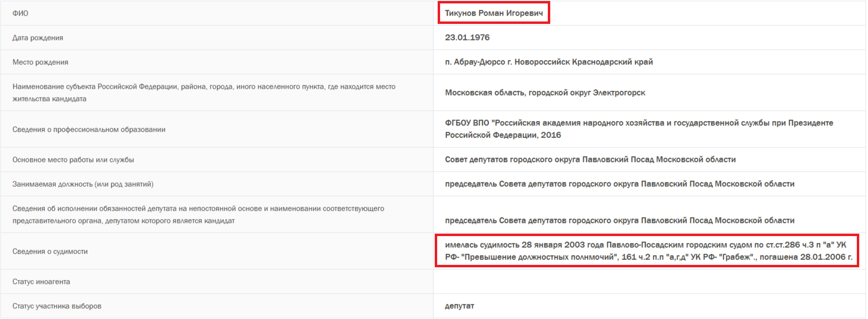Click the Сведения о судимости label
Viewport: 868px width, 319px height.
coord(50,251)
